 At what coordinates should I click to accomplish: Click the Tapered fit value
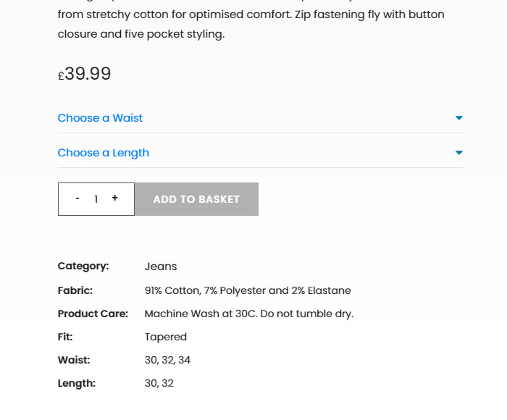click(166, 337)
